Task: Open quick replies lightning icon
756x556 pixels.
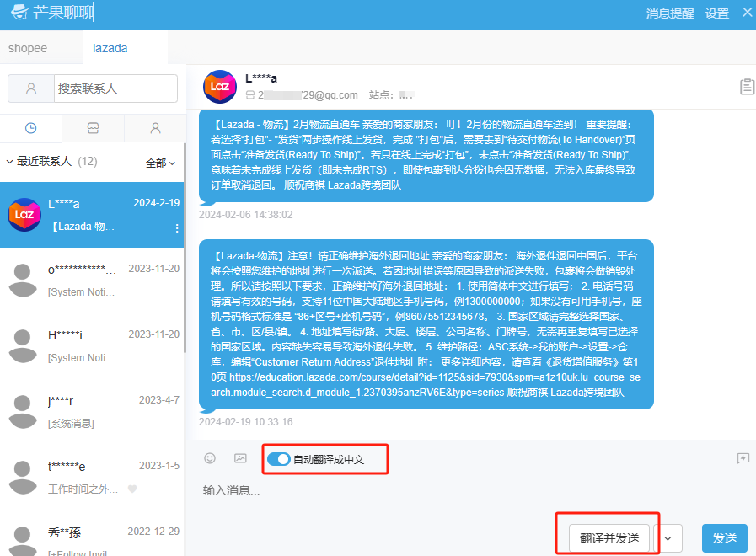Action: [743, 458]
